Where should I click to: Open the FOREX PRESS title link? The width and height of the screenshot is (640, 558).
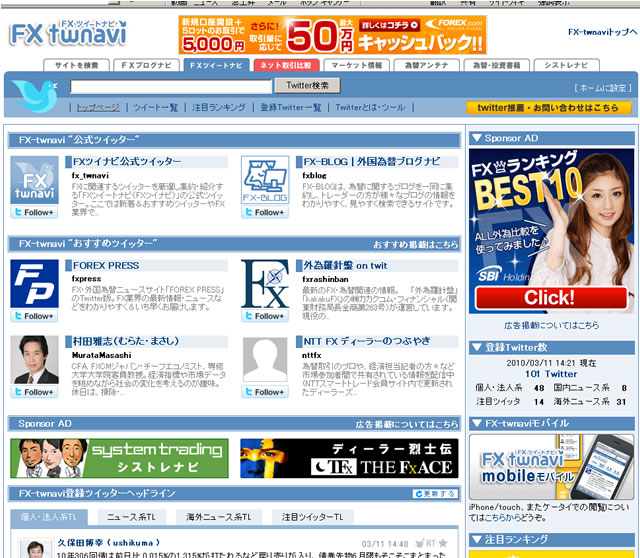[x=106, y=265]
